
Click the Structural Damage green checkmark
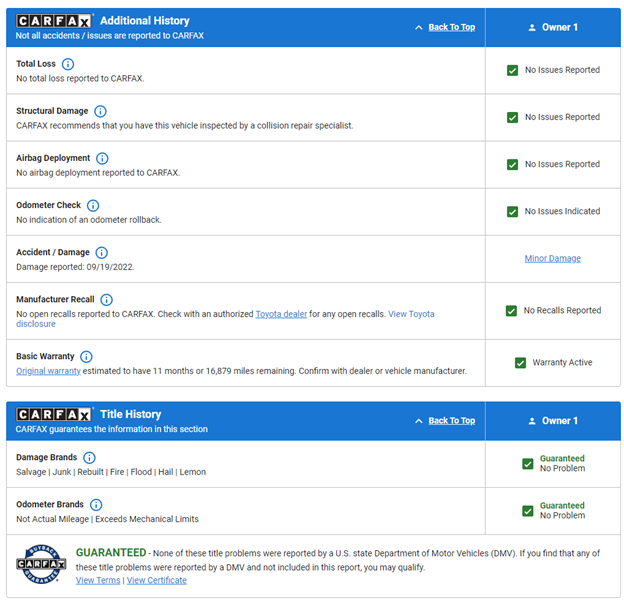513,117
